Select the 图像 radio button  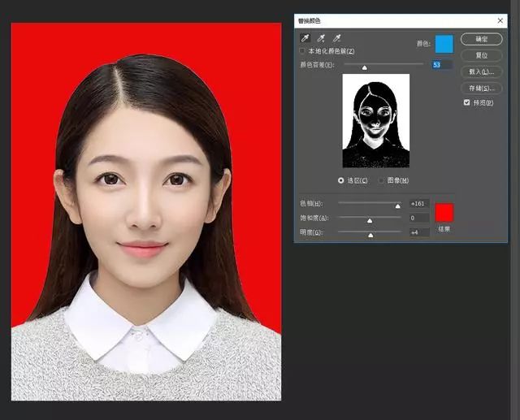tap(381, 180)
